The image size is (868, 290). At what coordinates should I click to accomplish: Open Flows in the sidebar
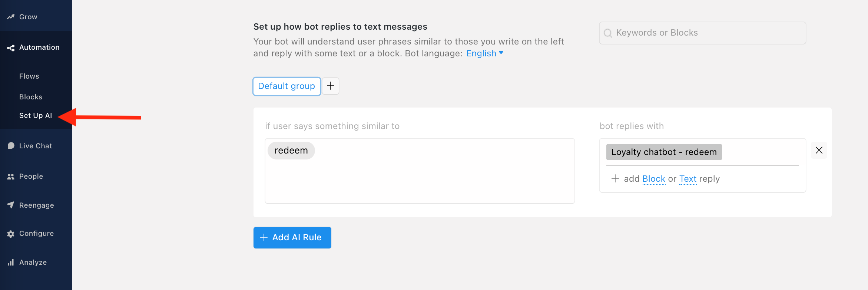click(29, 76)
